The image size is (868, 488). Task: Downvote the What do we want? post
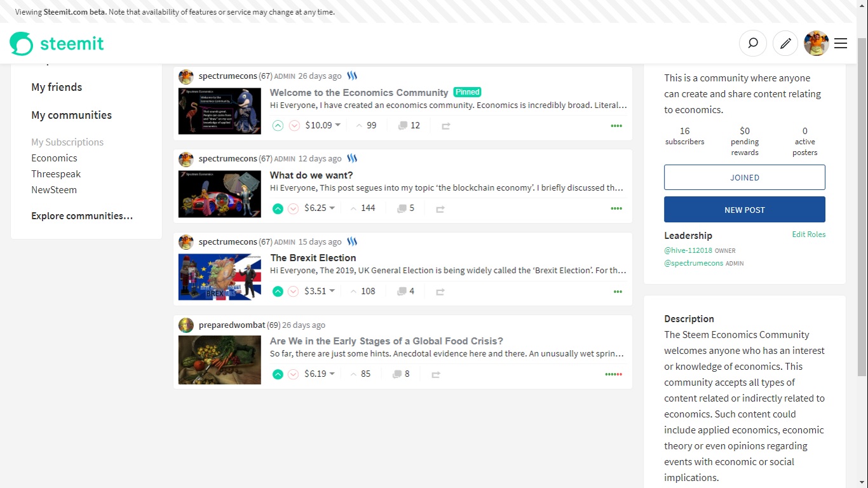(293, 208)
